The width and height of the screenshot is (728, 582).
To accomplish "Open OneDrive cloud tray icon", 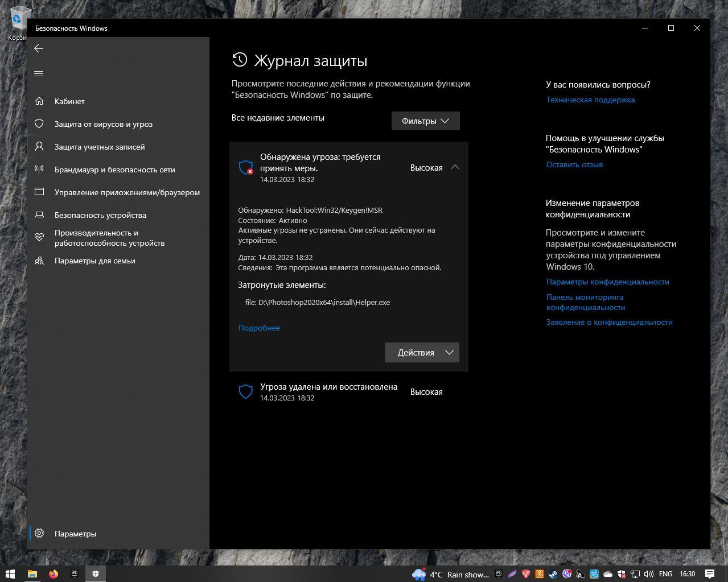I will pos(608,574).
